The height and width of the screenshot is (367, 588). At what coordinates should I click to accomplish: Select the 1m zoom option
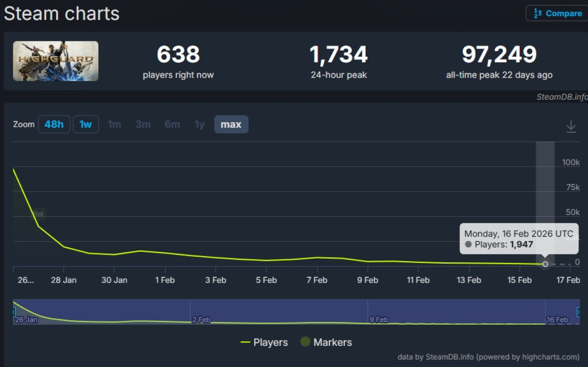pos(114,124)
